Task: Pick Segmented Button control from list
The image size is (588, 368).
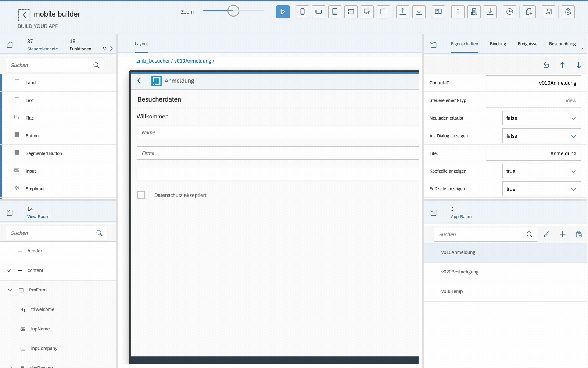Action: tap(59, 153)
